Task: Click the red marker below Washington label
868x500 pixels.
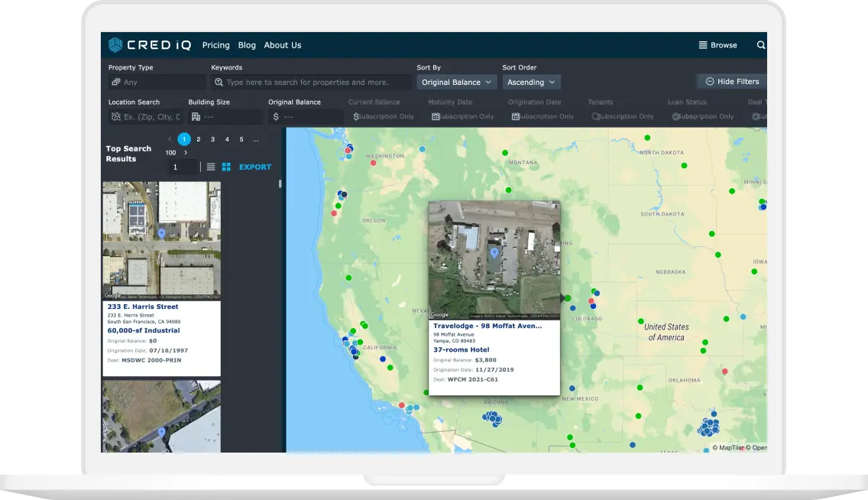Action: pos(373,163)
